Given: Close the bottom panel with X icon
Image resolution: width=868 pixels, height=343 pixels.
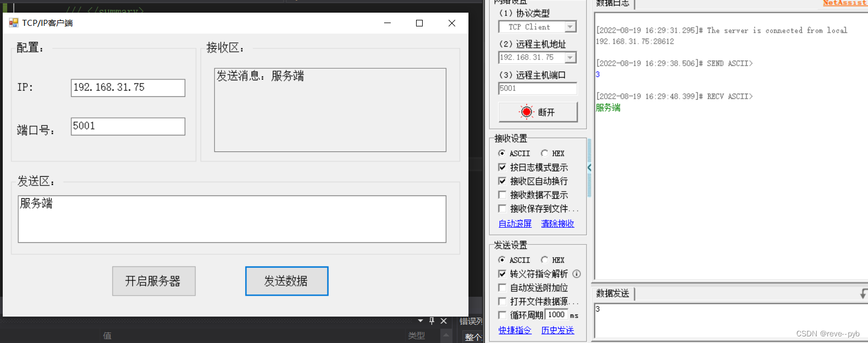Looking at the screenshot, I should point(444,320).
